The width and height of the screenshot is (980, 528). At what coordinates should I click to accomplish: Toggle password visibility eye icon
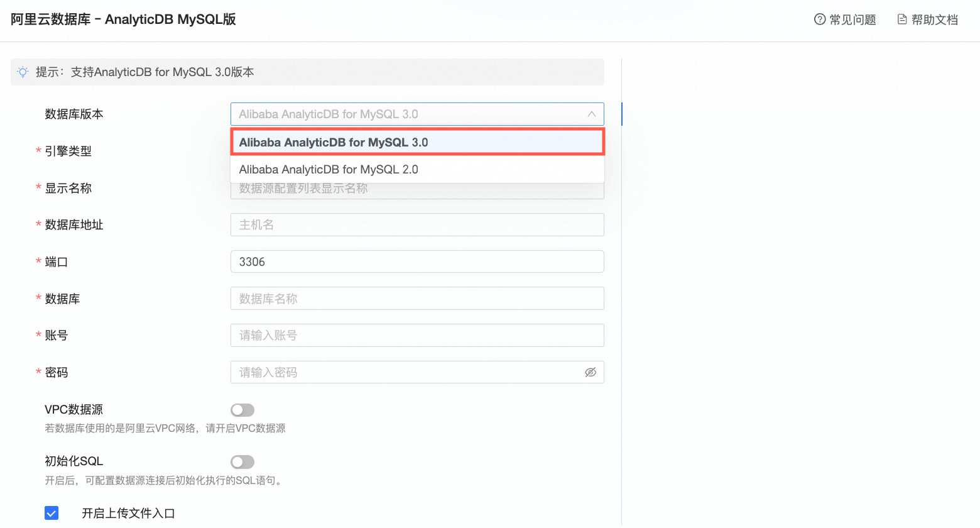pyautogui.click(x=591, y=372)
